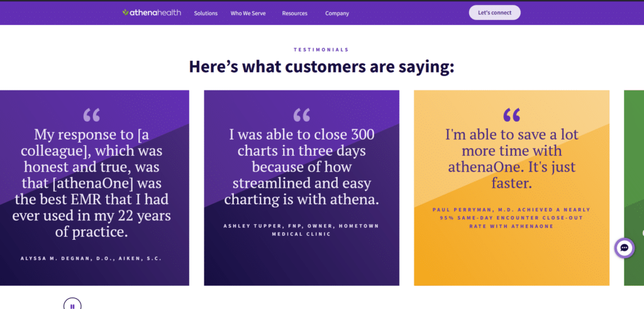Image resolution: width=644 pixels, height=309 pixels.
Task: Click the "Here's what customers are saying" heading
Action: pyautogui.click(x=321, y=67)
